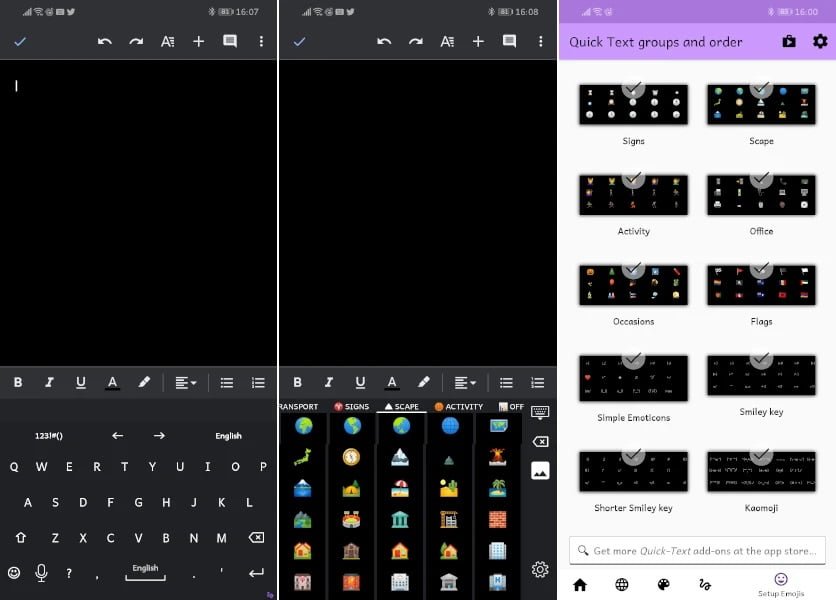Screen dimensions: 836x600
Task: Switch keyboard to 123!#() symbols
Action: [x=49, y=436]
